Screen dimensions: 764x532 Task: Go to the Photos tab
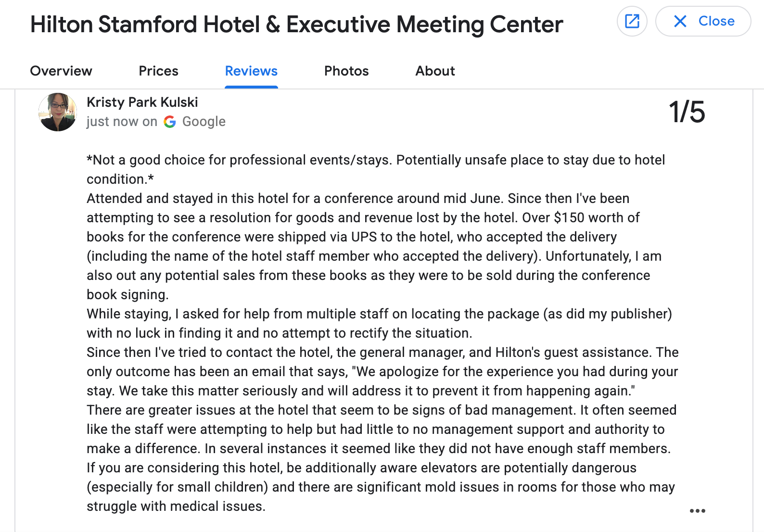click(346, 71)
